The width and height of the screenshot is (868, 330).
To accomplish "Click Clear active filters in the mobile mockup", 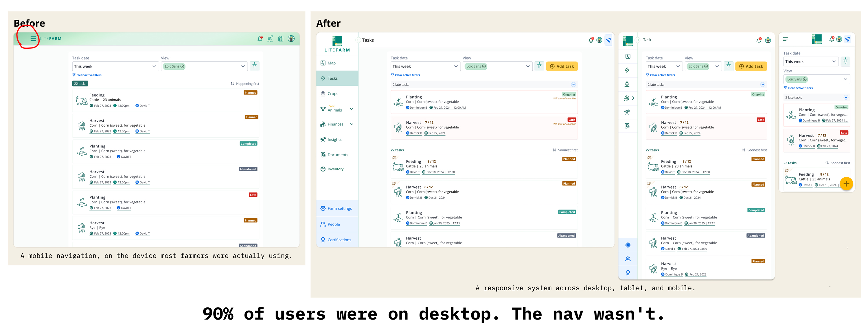I will [x=798, y=88].
